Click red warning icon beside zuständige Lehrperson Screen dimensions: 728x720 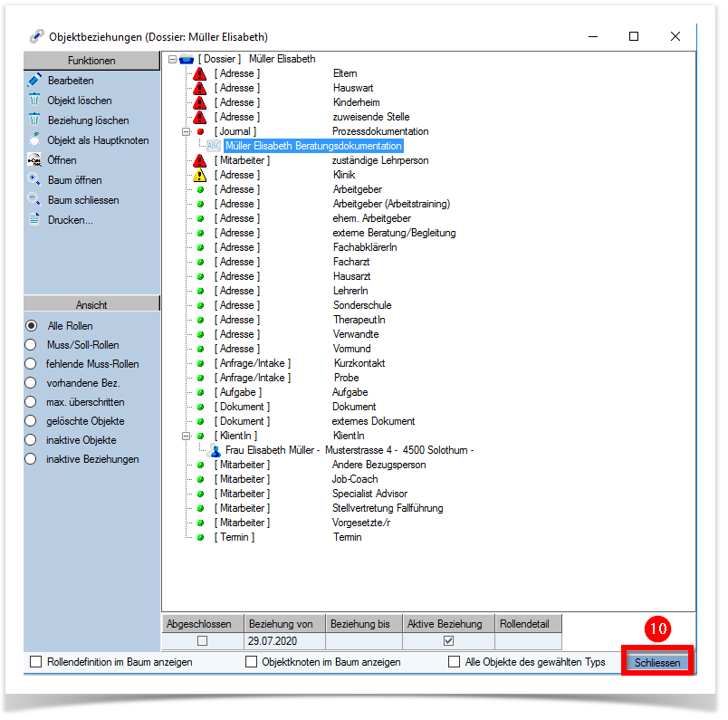[x=199, y=160]
